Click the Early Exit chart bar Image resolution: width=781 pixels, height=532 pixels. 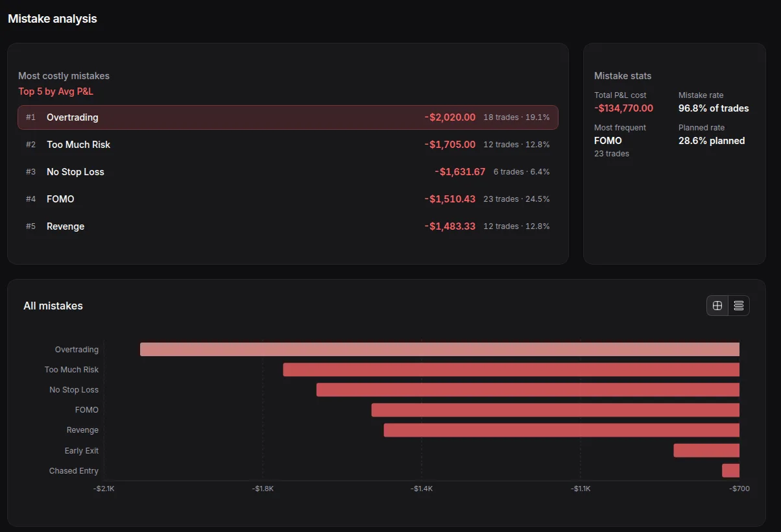pos(706,450)
